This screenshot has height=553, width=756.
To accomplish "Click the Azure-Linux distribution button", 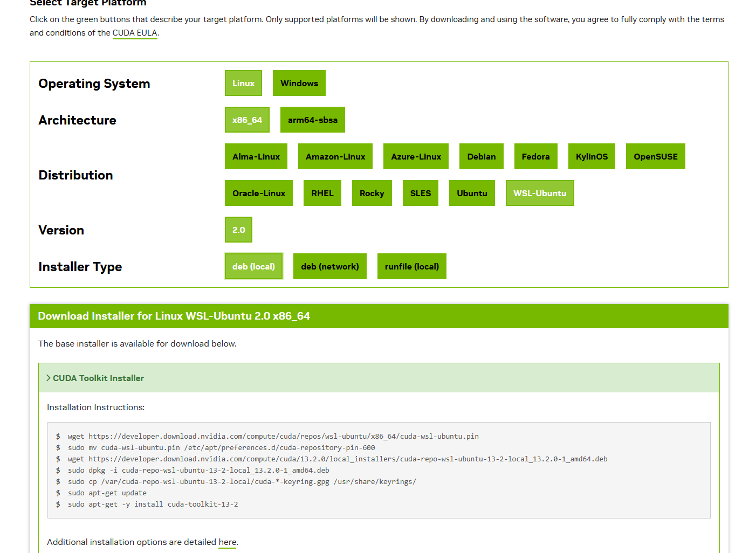I will coord(416,156).
